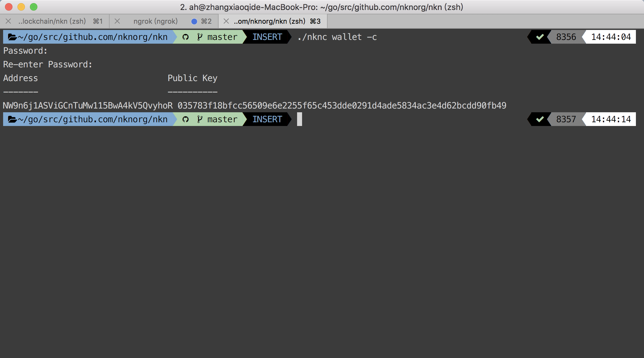This screenshot has width=644, height=358.
Task: Click the folder icon in the first prompt
Action: pos(12,37)
